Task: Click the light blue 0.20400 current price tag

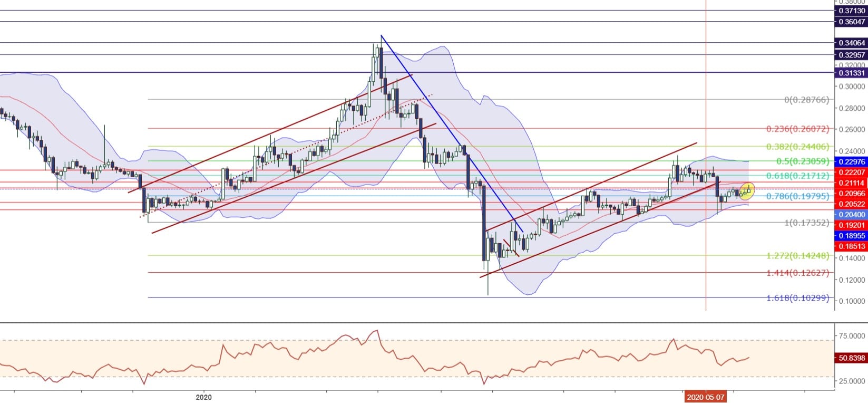Action: click(x=851, y=215)
